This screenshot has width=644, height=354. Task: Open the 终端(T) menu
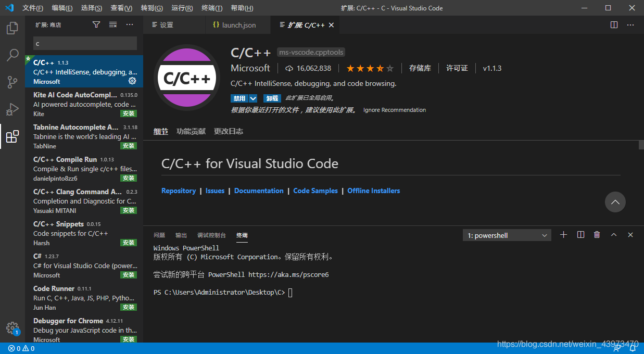coord(211,8)
